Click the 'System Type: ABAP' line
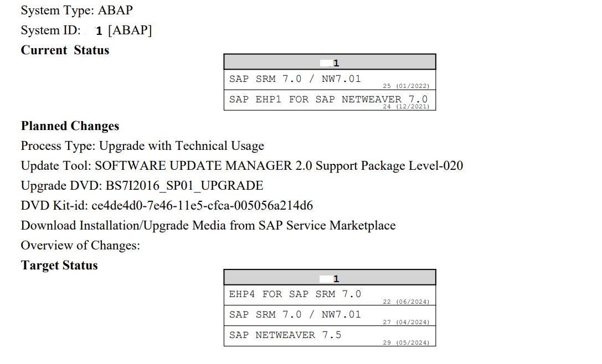 click(77, 11)
